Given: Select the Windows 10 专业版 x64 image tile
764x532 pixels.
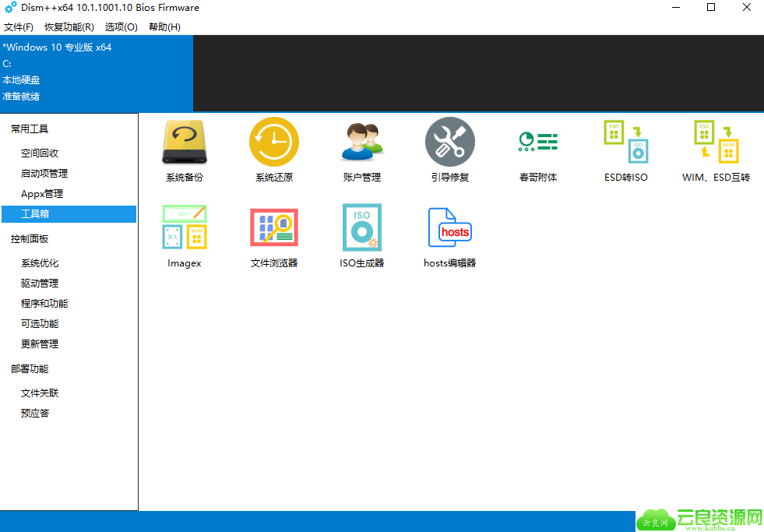Looking at the screenshot, I should 97,73.
